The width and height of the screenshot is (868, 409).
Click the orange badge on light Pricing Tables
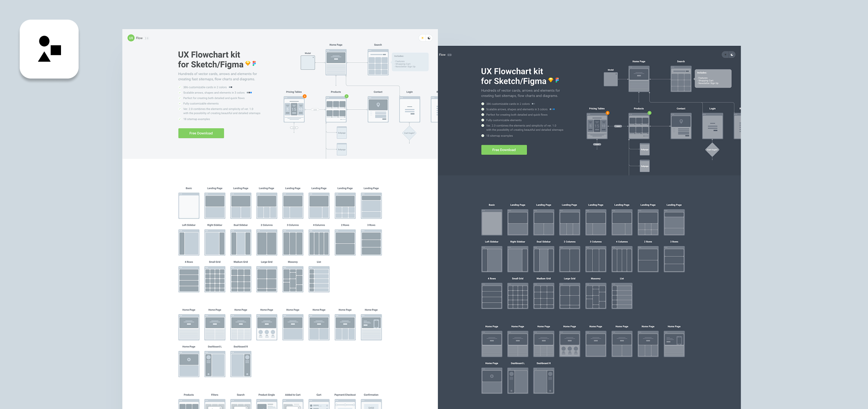pos(305,97)
